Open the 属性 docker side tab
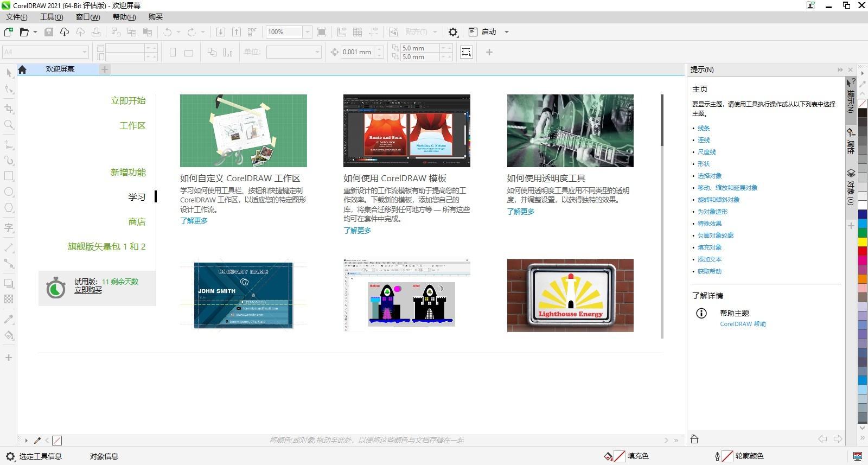 tap(851, 141)
